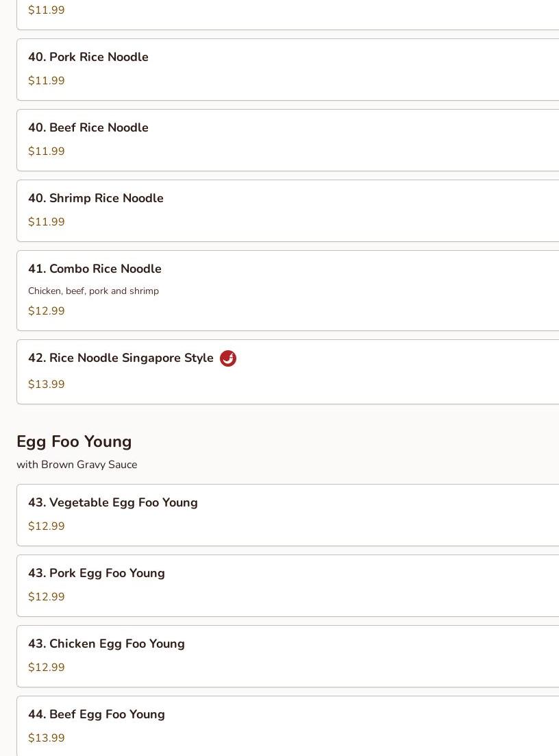The width and height of the screenshot is (559, 756).
Task: Click the $12.99 price of Vegetable Egg Foo Young
Action: pyautogui.click(x=47, y=526)
